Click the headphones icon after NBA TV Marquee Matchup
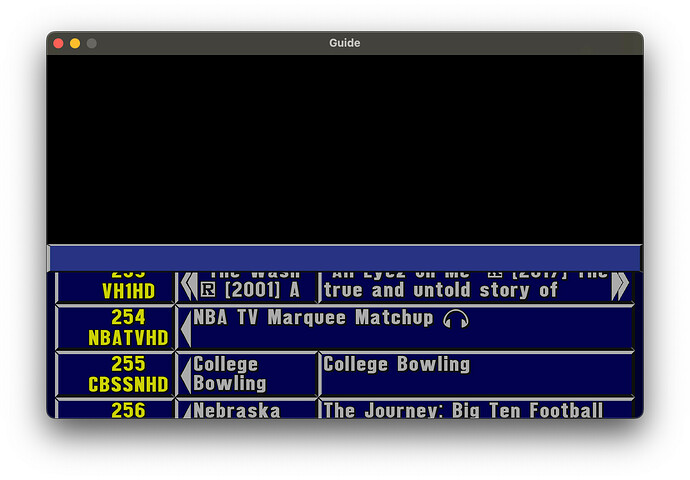This screenshot has height=480, width=690. pos(456,319)
